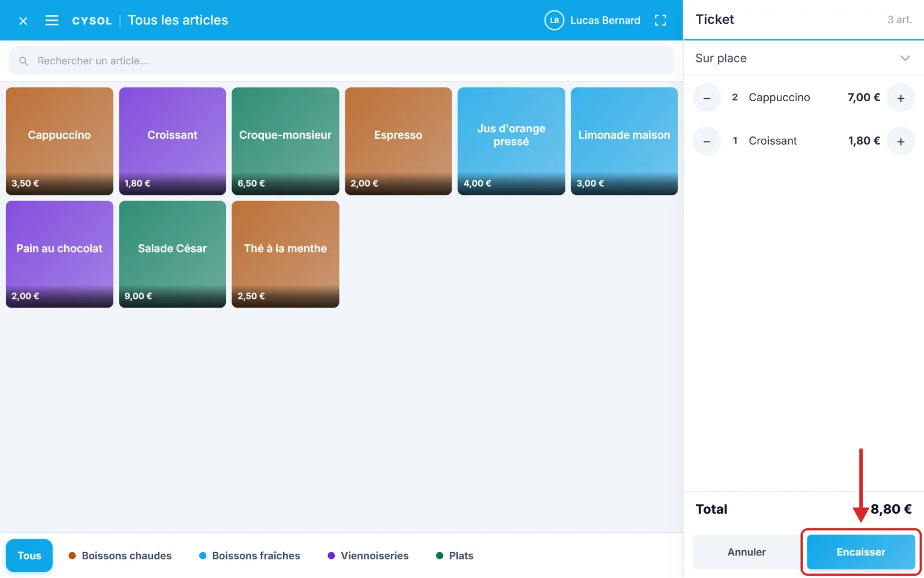Screen dimensions: 924x578
Task: Click the Croissant ticket line name
Action: (773, 141)
